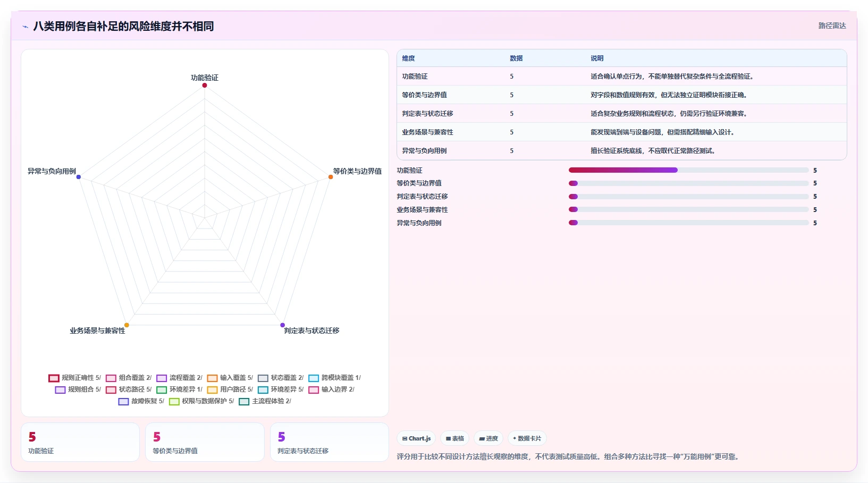Hide the 输入覆盖 5/ legend series
The height and width of the screenshot is (483, 868).
[x=230, y=378]
